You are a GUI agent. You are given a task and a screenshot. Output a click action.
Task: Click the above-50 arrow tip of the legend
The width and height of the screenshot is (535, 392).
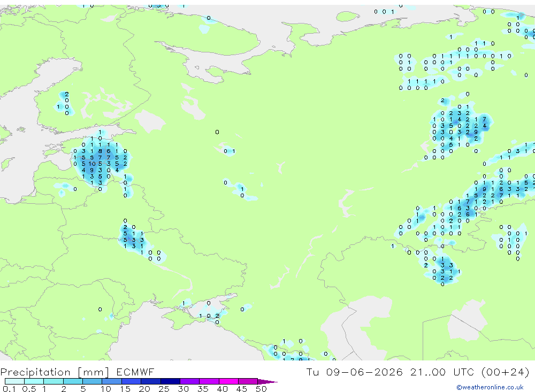pos(268,382)
